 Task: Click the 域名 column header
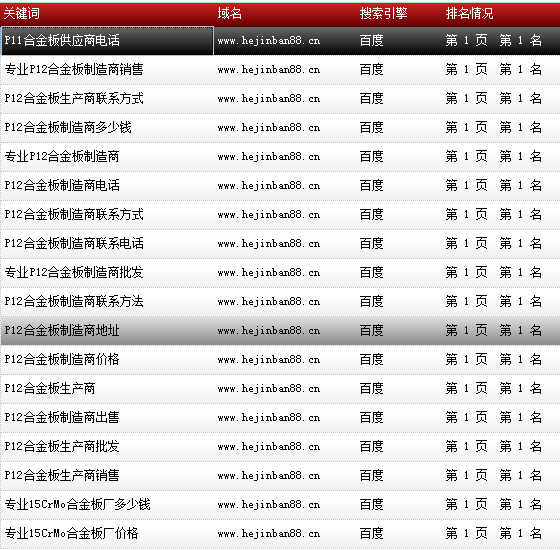coord(230,14)
